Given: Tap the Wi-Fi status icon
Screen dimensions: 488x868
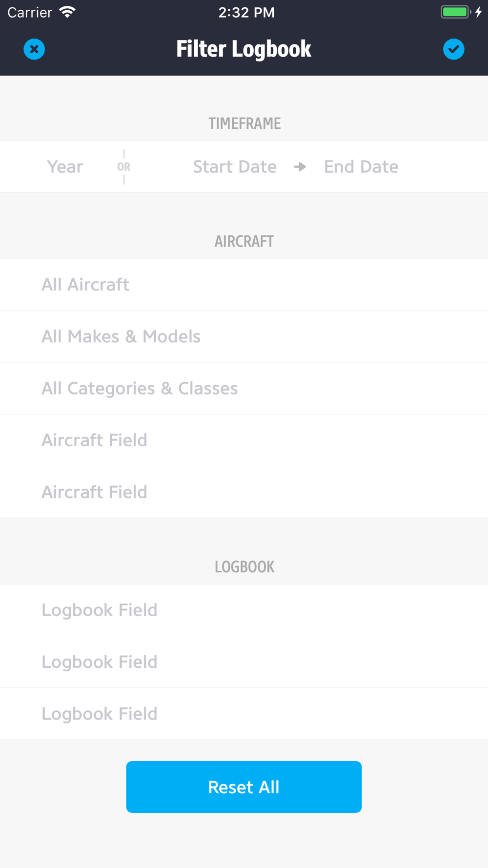Looking at the screenshot, I should click(x=67, y=12).
